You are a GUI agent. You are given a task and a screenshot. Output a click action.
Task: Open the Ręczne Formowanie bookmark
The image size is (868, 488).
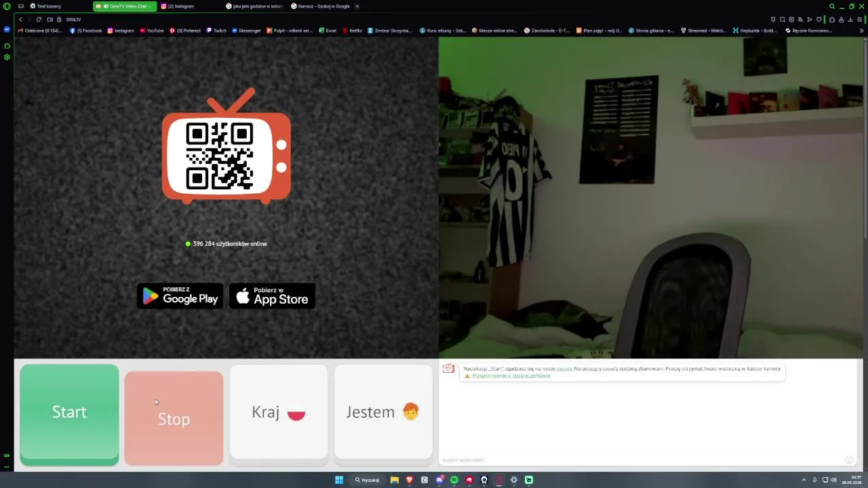coord(808,30)
